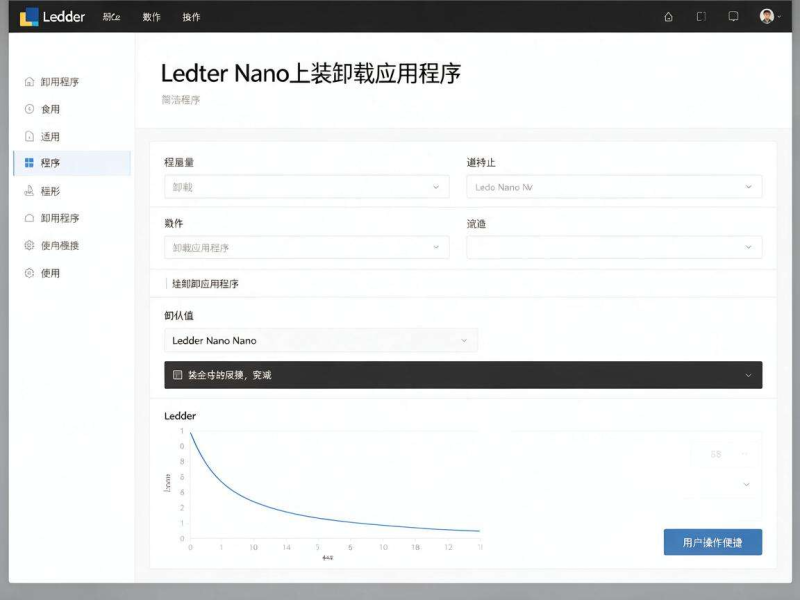
Task: Open the first top menu item next to the logo
Action: click(x=111, y=17)
